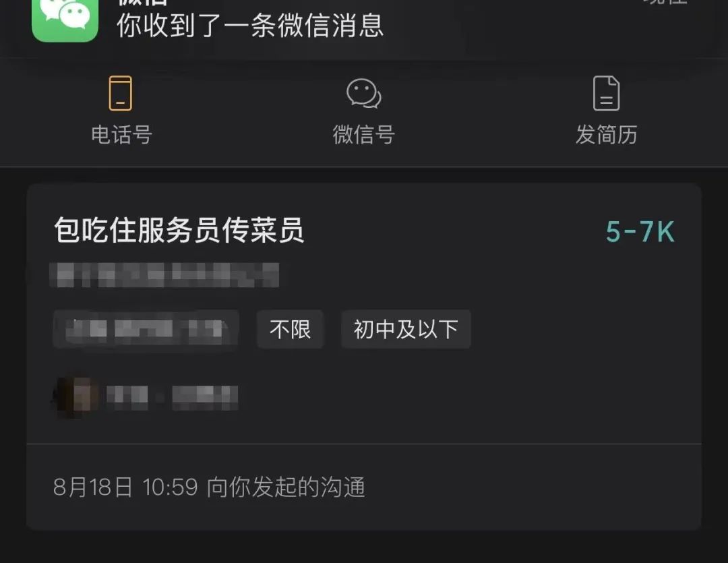Tap 向你发起的沟通 text
The height and width of the screenshot is (563, 728).
(x=286, y=487)
